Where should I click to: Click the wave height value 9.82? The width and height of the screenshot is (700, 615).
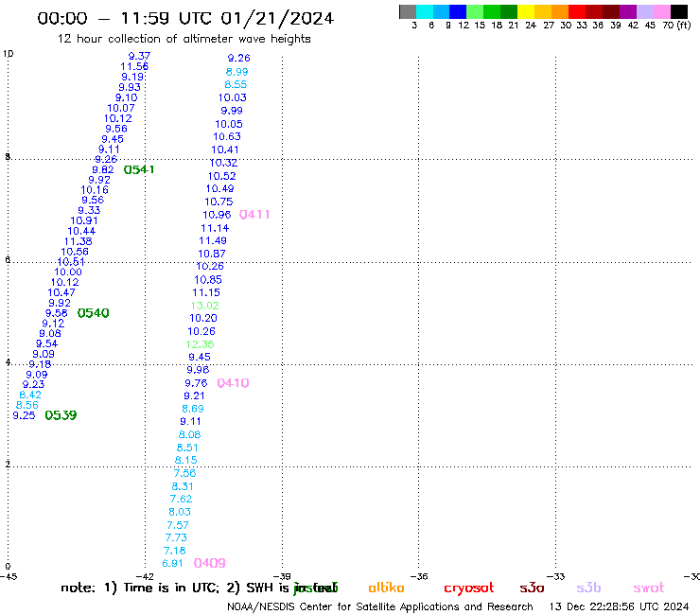103,169
